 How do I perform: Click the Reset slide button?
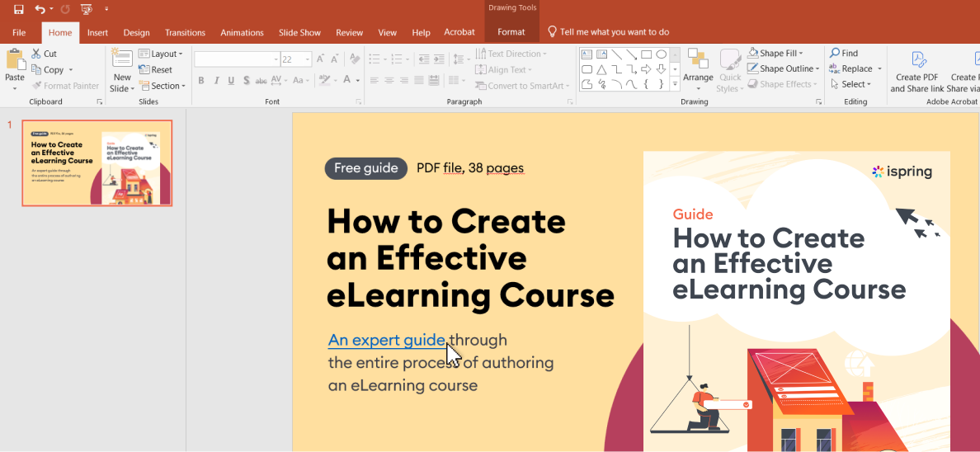click(156, 70)
